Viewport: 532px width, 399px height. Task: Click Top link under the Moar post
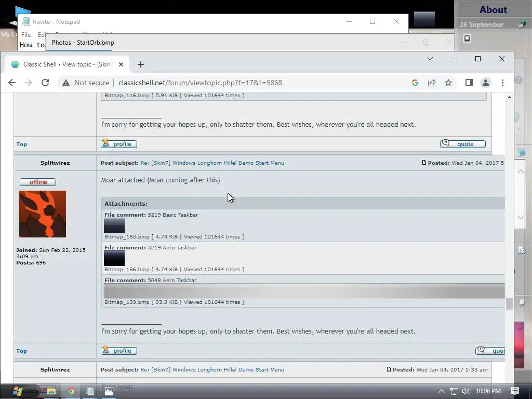(21, 351)
